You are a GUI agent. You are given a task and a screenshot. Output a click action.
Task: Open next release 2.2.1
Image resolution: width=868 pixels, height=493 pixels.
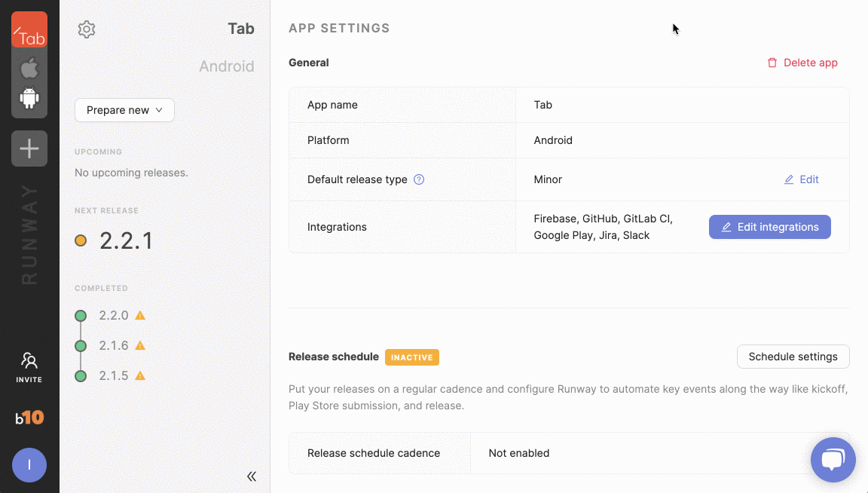pos(126,240)
